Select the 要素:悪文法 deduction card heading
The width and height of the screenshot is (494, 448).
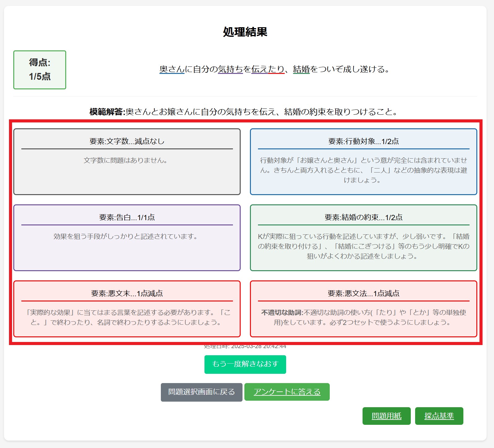[x=363, y=293]
